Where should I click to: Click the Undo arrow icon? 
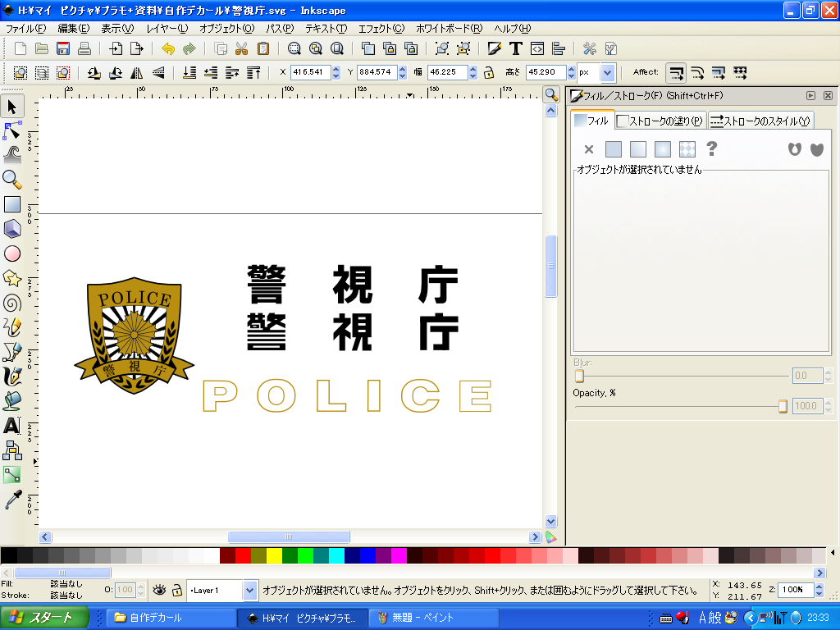point(168,48)
